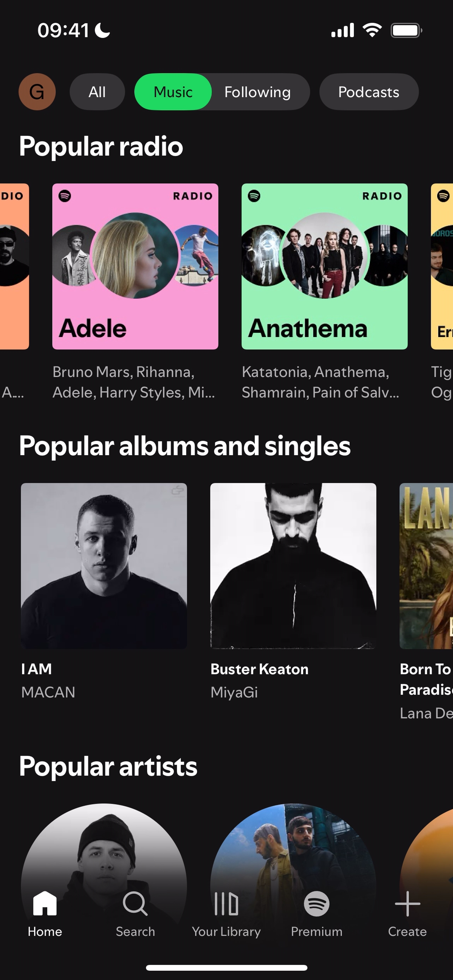Open Your Library icon
Viewport: 453px width, 980px height.
pyautogui.click(x=226, y=904)
